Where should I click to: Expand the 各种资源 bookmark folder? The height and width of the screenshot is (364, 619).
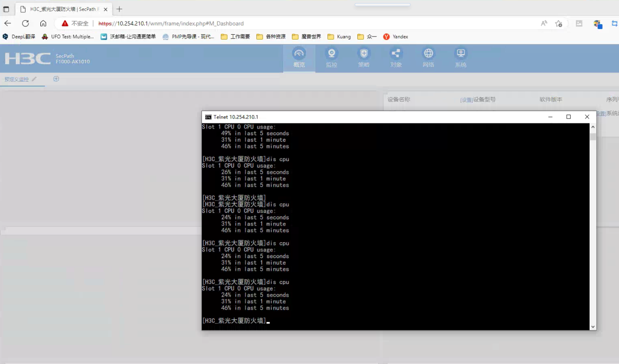click(271, 37)
